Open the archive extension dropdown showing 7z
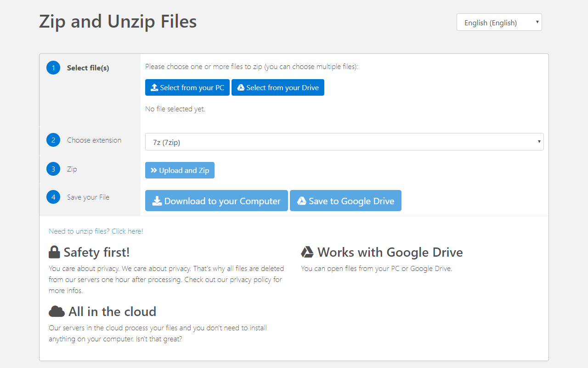This screenshot has height=368, width=588. point(345,141)
